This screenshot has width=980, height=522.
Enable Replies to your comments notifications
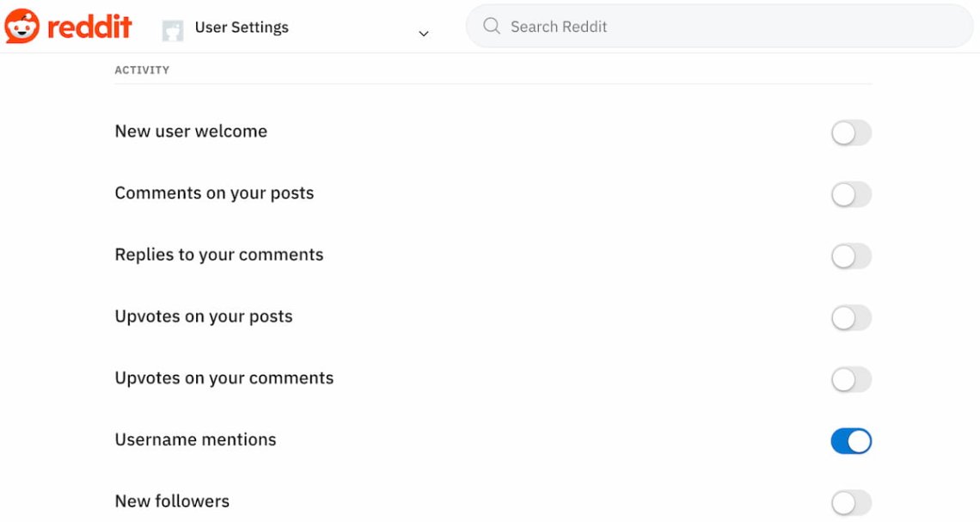(x=851, y=255)
